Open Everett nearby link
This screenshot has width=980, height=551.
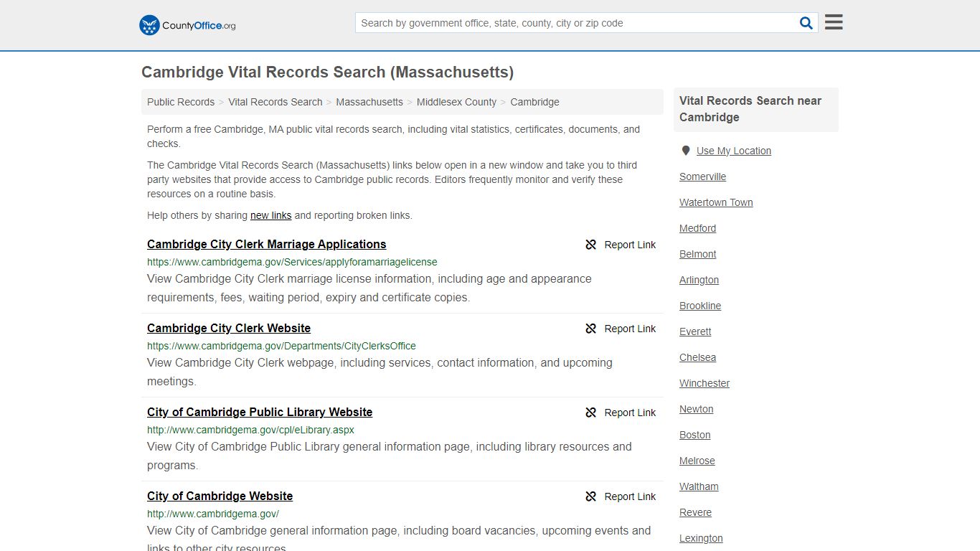(x=695, y=331)
